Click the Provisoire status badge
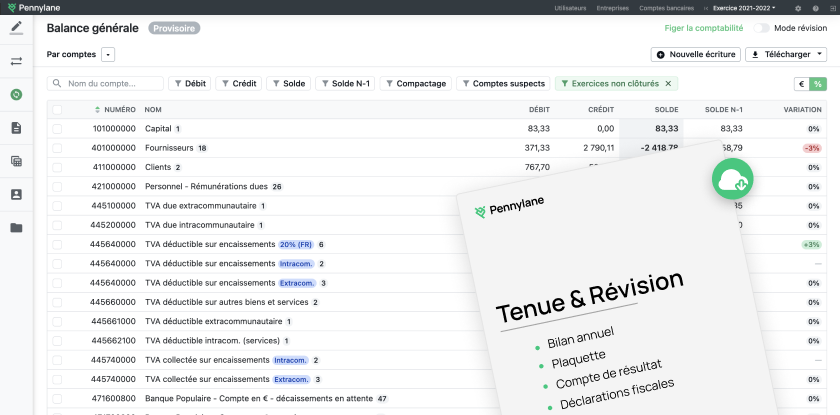This screenshot has width=840, height=415. click(174, 28)
